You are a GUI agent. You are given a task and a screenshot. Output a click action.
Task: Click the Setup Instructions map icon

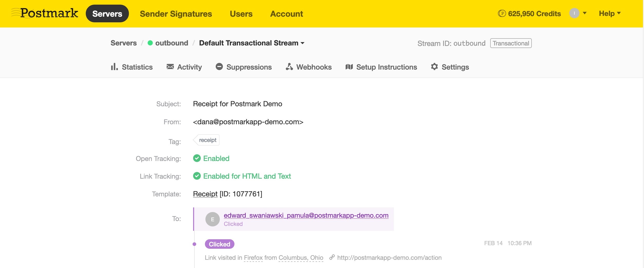tap(349, 67)
